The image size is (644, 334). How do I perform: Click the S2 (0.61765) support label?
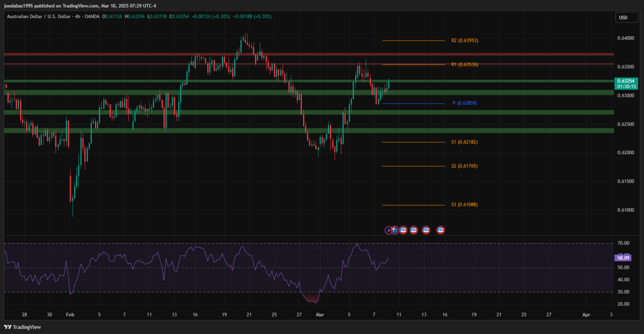coord(465,166)
